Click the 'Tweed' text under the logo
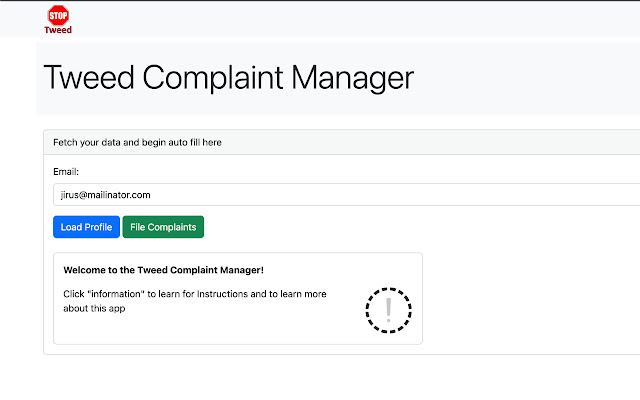 [58, 30]
